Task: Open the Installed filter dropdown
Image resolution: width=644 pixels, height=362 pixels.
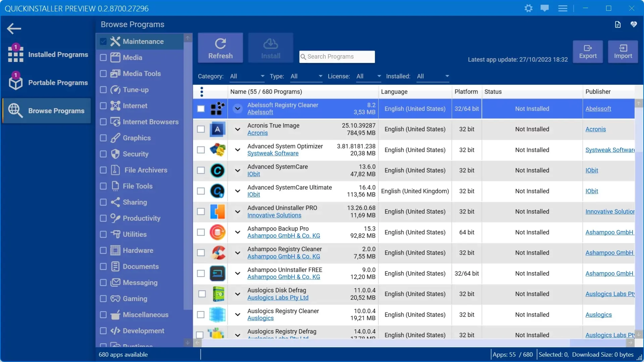Action: [x=433, y=76]
